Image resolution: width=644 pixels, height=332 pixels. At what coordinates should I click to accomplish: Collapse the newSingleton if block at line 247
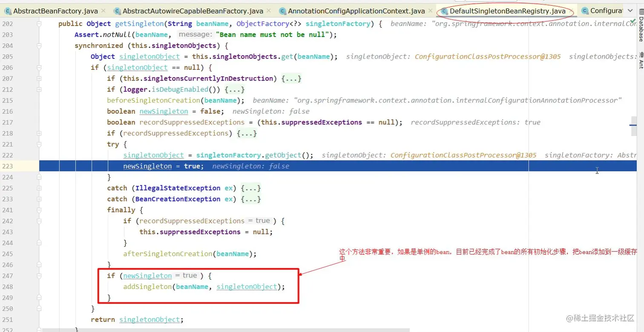[x=39, y=276]
